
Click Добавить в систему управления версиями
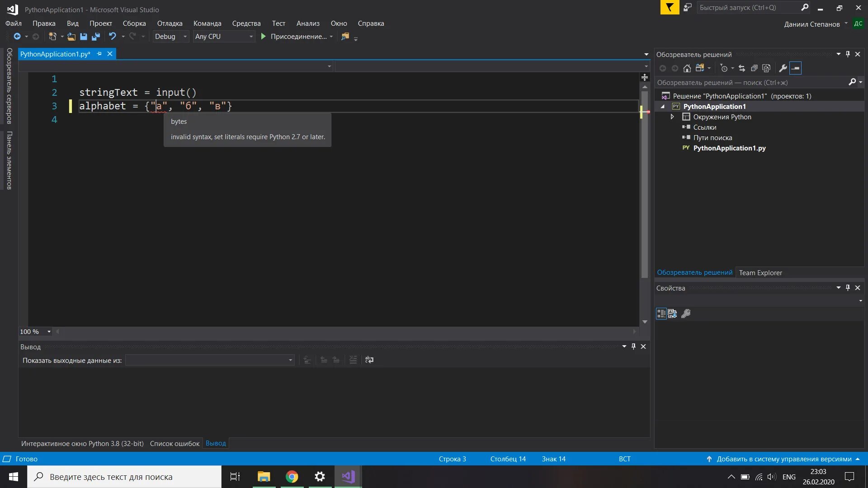click(784, 459)
